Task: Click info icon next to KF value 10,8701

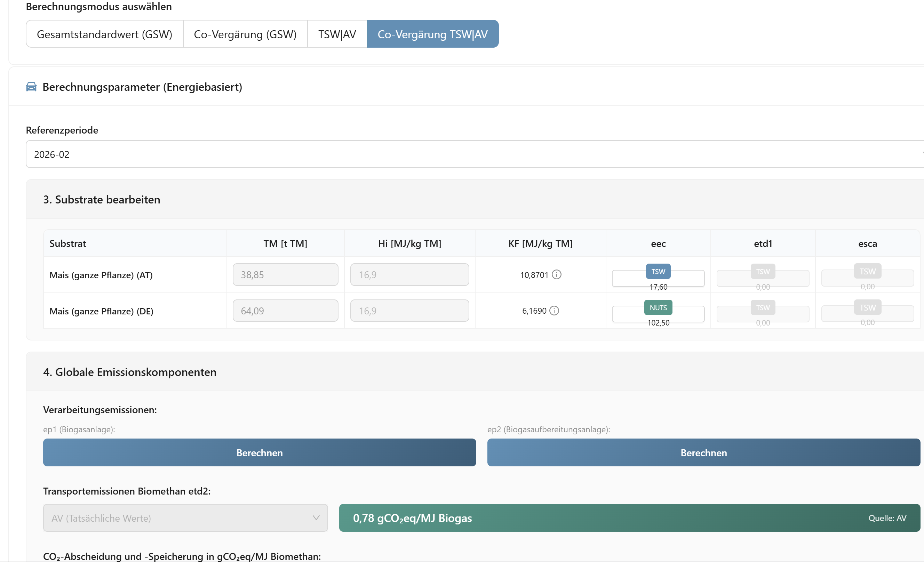Action: 557,275
